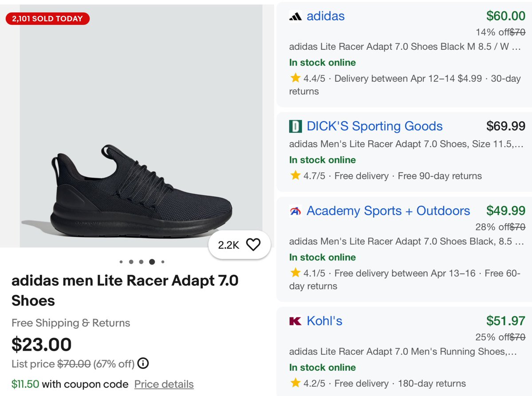Click the 2,101 SOLD TODAY badge
Screen dimensions: 532x396
pyautogui.click(x=47, y=19)
